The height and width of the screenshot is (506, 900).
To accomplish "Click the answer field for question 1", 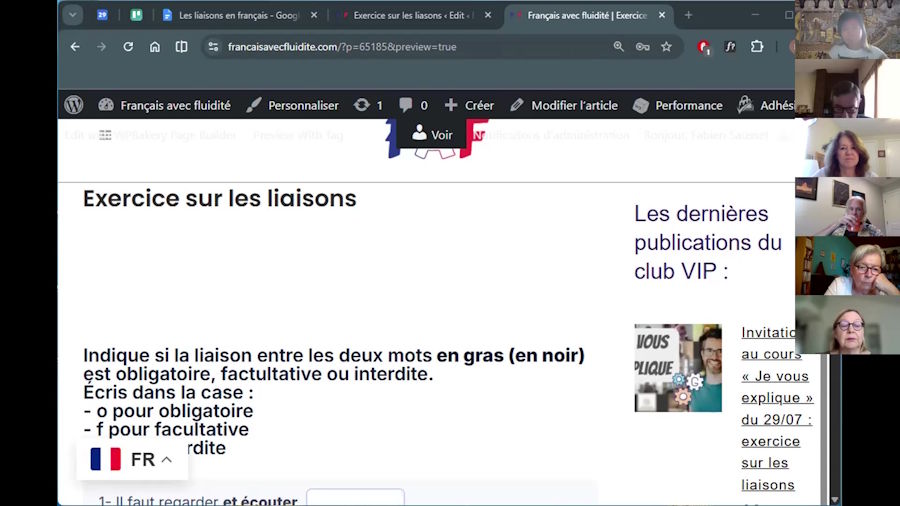I will (x=355, y=497).
